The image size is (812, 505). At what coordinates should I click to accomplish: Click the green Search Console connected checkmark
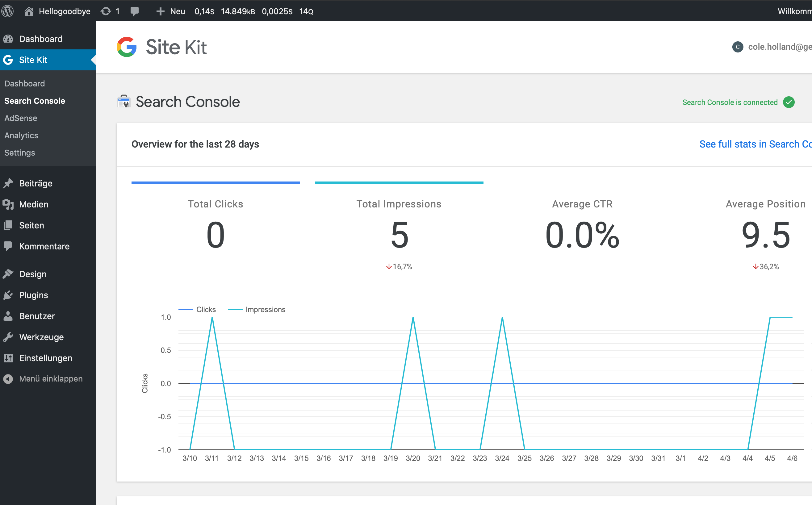[x=789, y=102]
